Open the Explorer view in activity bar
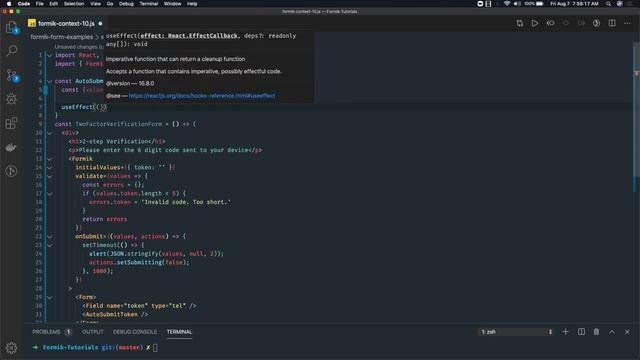640x360 pixels. pyautogui.click(x=11, y=27)
